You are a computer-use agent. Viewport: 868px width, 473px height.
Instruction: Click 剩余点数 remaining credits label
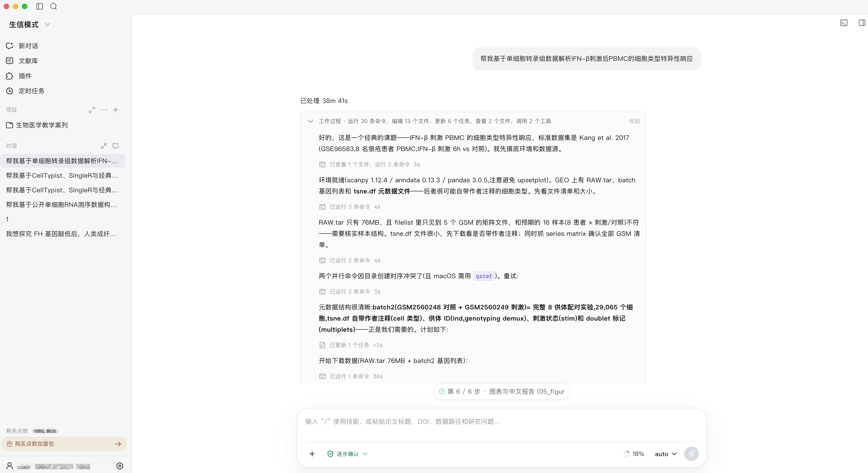coord(17,431)
